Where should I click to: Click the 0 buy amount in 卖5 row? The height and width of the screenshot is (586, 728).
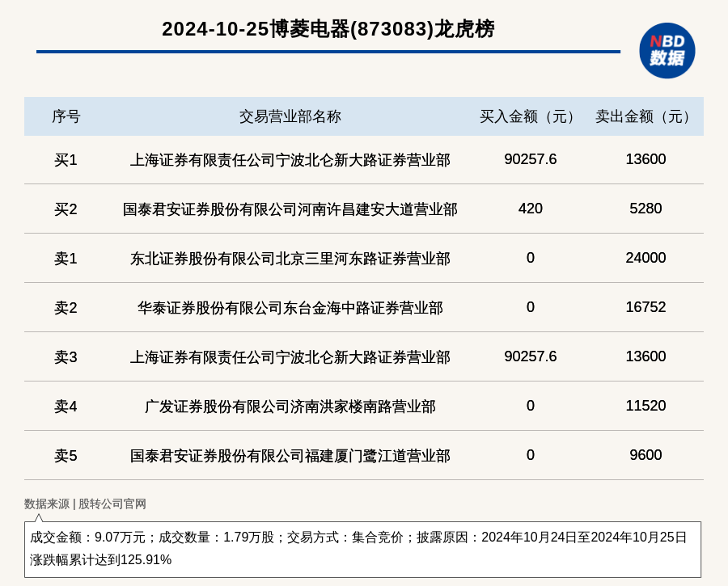tap(530, 455)
